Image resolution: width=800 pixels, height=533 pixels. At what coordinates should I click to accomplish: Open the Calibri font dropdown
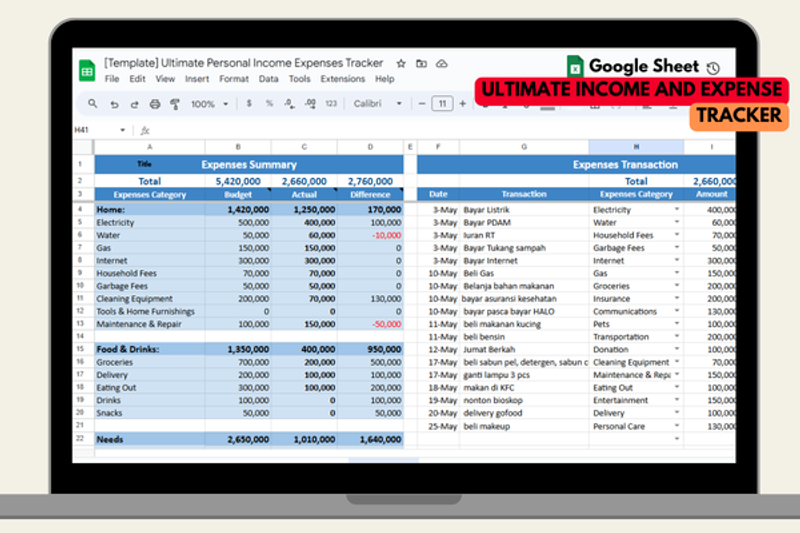click(x=378, y=104)
